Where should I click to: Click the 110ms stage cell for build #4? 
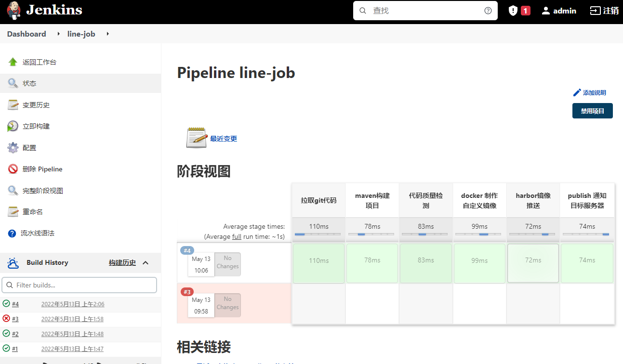click(318, 260)
